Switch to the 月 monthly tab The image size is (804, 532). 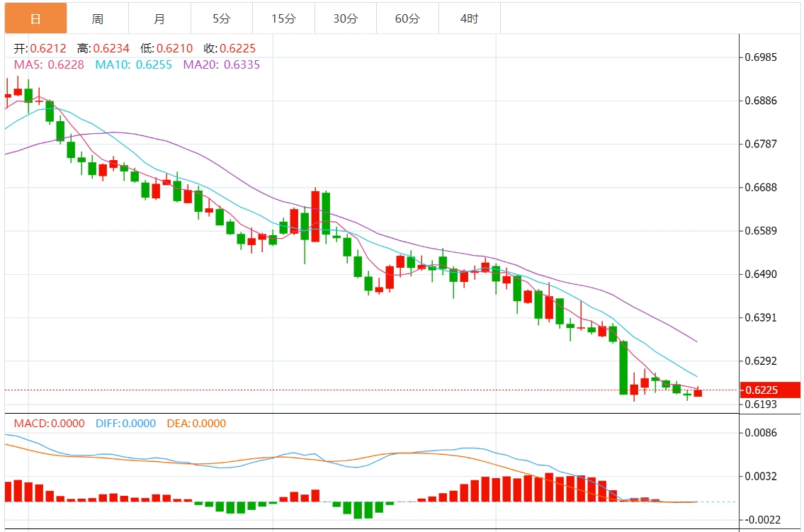tap(159, 18)
